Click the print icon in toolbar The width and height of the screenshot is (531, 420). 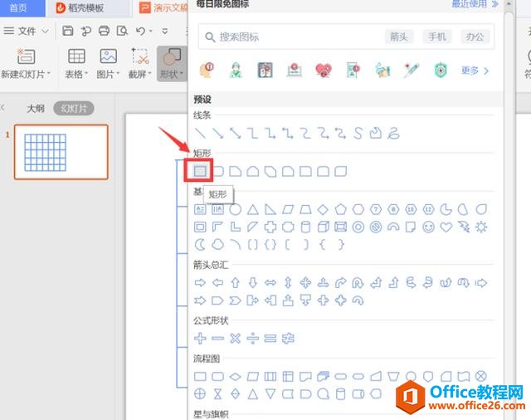pyautogui.click(x=104, y=31)
